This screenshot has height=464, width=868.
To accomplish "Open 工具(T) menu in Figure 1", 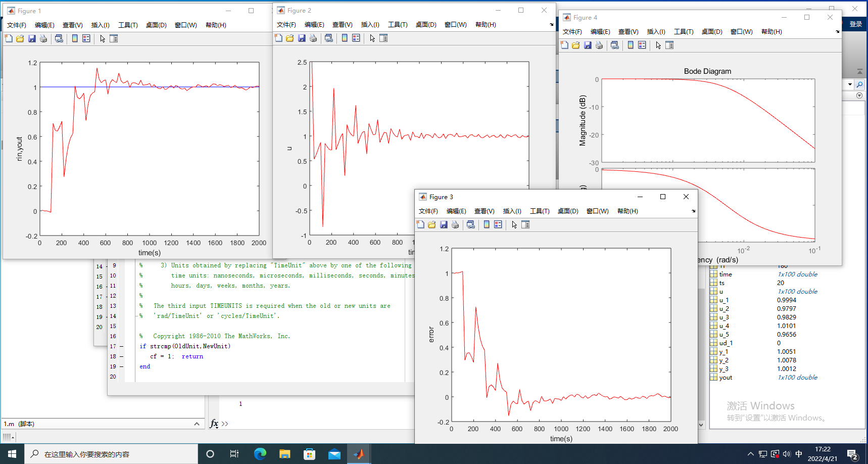I will click(x=128, y=25).
